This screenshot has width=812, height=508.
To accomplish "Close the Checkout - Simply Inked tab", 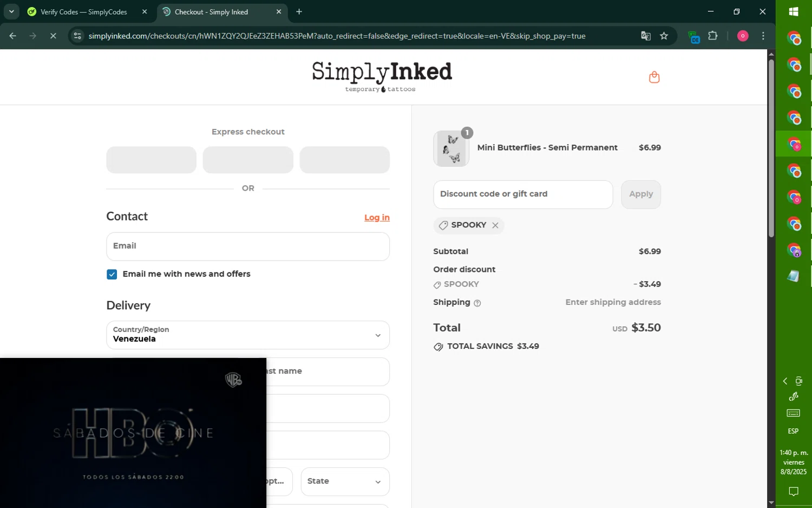I will click(279, 12).
